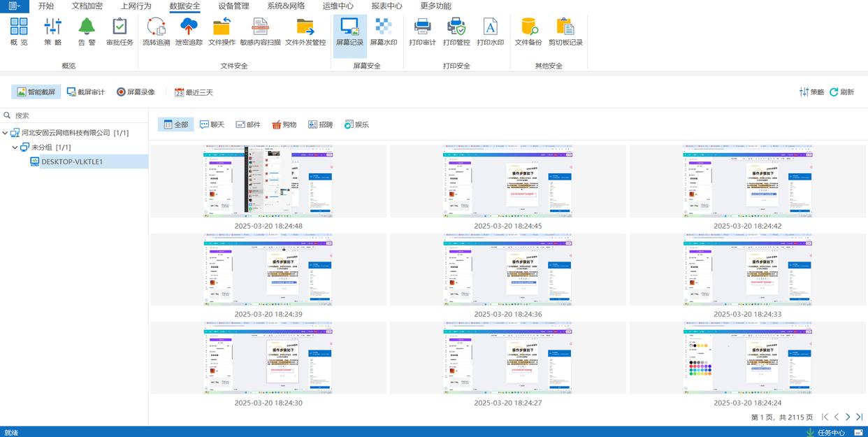The height and width of the screenshot is (437, 868).
Task: Collapse the 未分组 group node
Action: tap(15, 148)
